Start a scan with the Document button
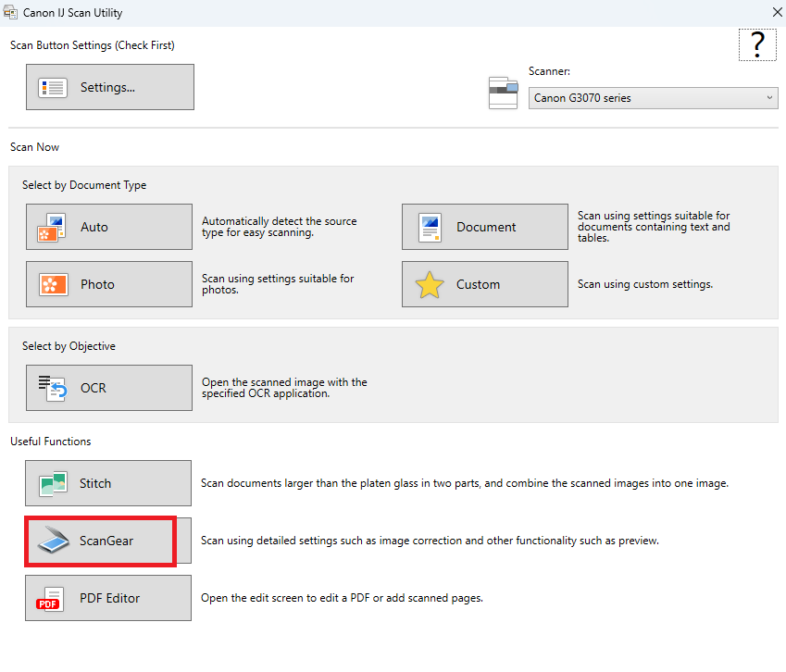 tap(485, 227)
